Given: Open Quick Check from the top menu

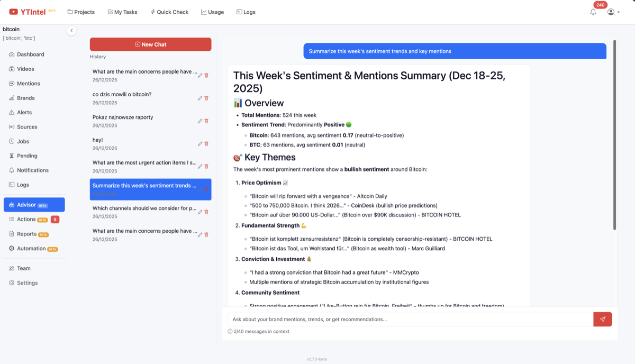Looking at the screenshot, I should [169, 12].
